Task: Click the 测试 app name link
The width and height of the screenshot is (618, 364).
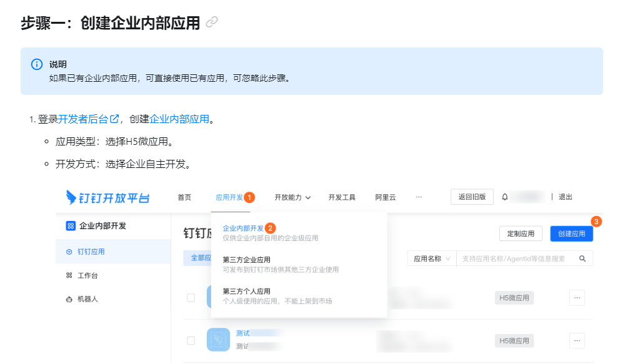Action: tap(243, 333)
